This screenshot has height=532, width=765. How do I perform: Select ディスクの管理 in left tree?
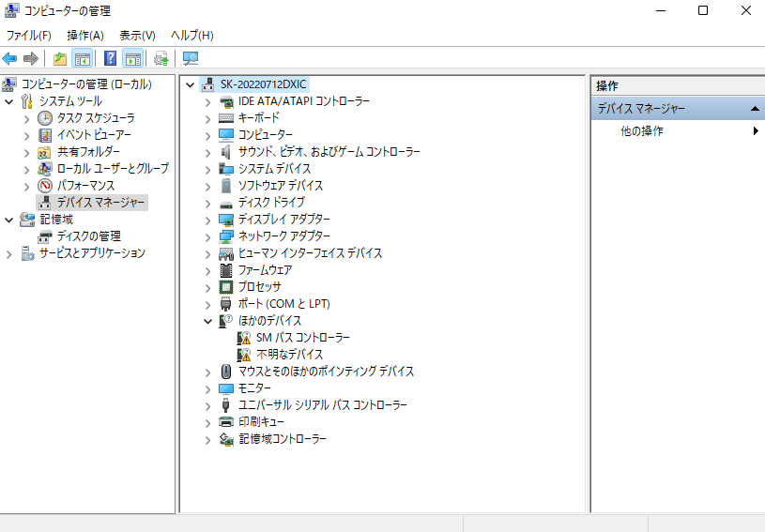[x=89, y=236]
